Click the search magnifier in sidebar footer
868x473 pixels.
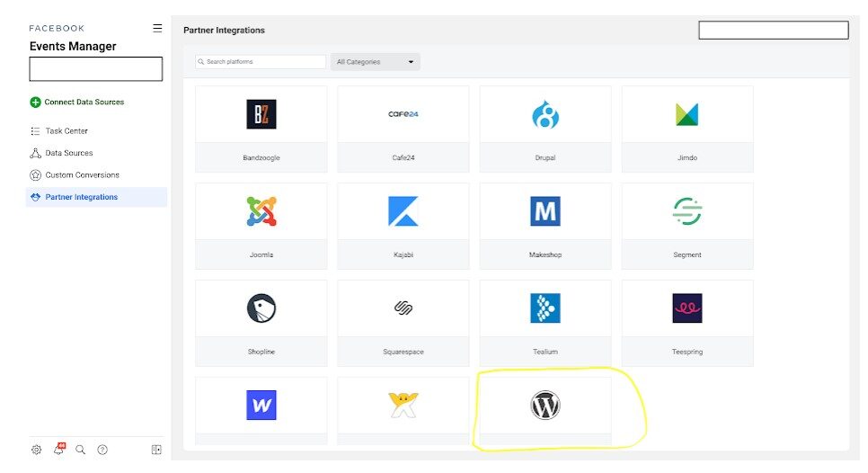(x=80, y=450)
